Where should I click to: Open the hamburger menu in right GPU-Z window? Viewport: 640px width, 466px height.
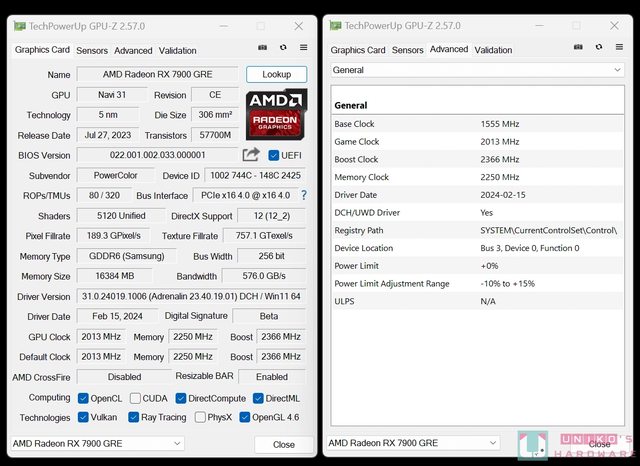[x=619, y=47]
